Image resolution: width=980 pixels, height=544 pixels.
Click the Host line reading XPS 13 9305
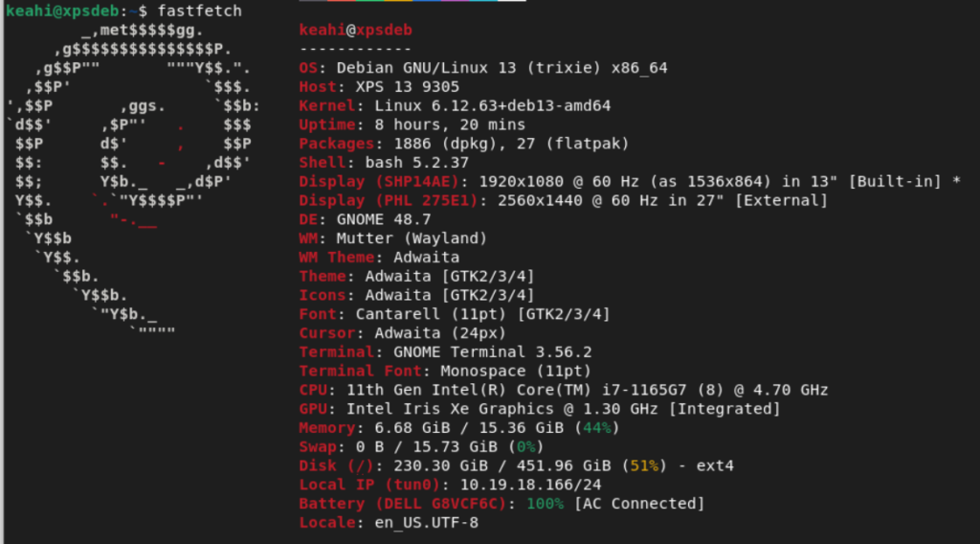(x=379, y=87)
